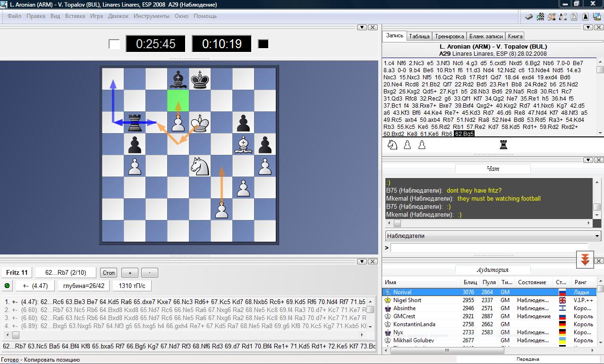Click the white pawn with photo icon

[x=552, y=17]
